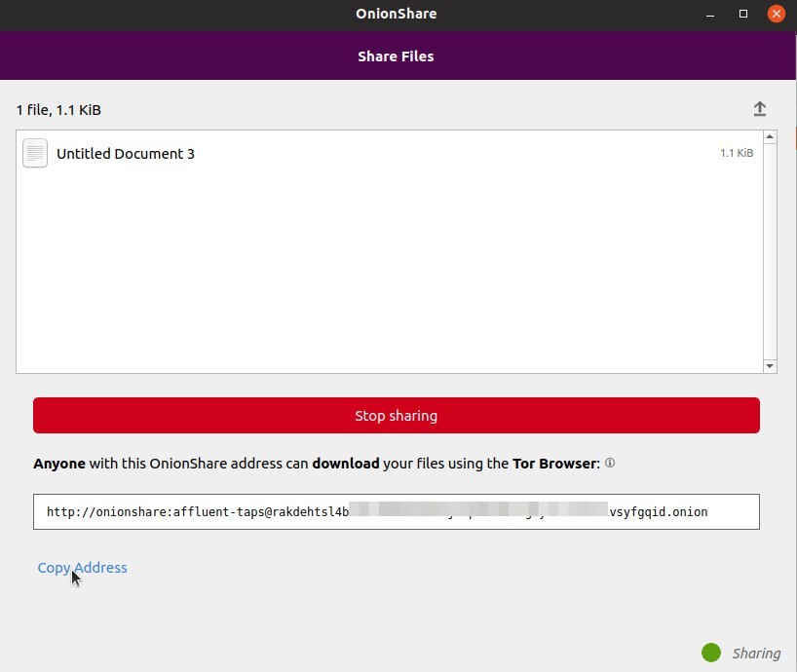Click the OnionShare address field
The width and height of the screenshot is (797, 672).
click(396, 511)
